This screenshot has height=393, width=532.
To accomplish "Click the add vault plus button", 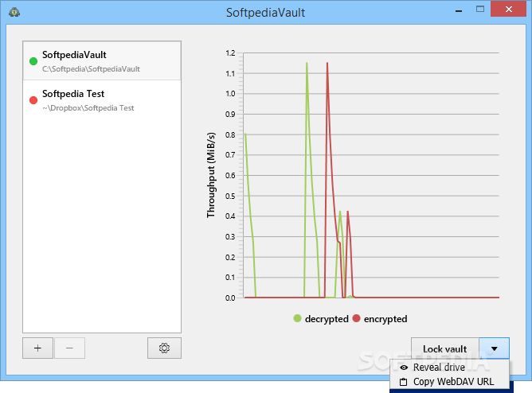I will pos(37,348).
